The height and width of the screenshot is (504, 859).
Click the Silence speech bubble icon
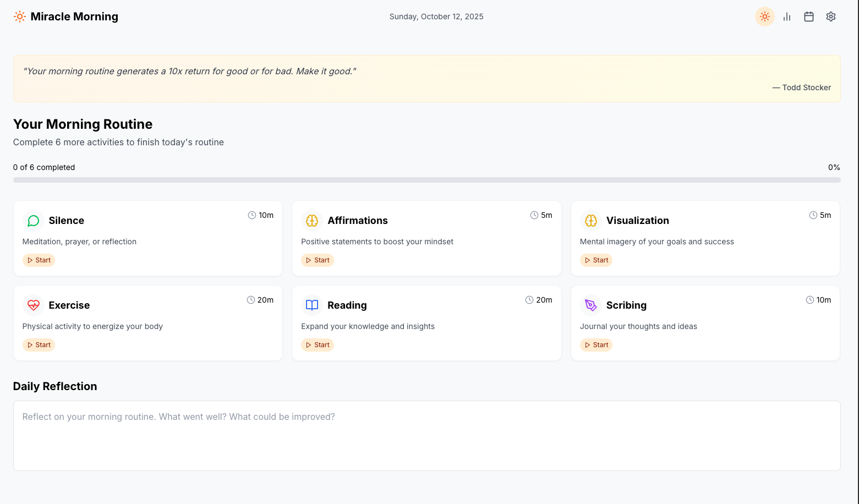[x=34, y=221]
